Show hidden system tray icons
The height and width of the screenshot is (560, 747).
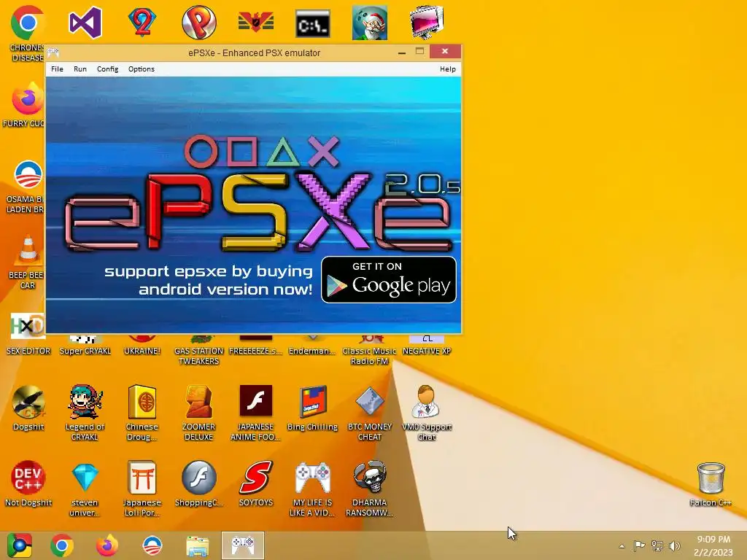point(622,545)
